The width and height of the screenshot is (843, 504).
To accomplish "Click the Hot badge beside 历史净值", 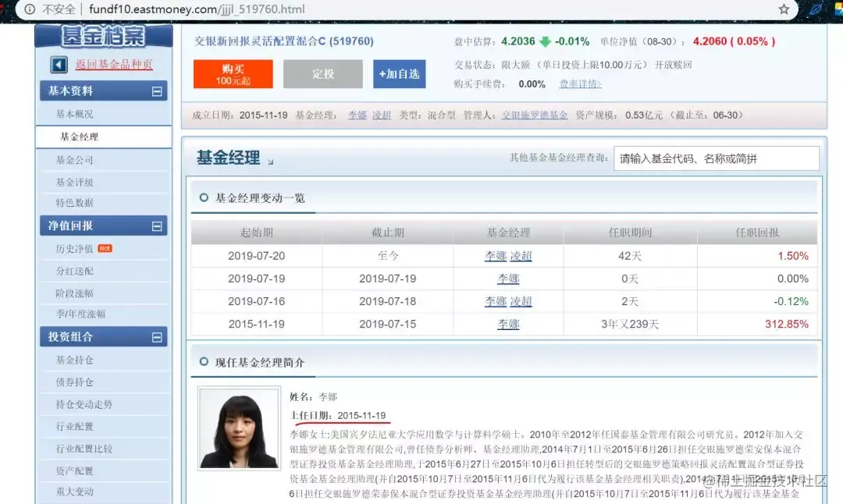I will (x=105, y=248).
